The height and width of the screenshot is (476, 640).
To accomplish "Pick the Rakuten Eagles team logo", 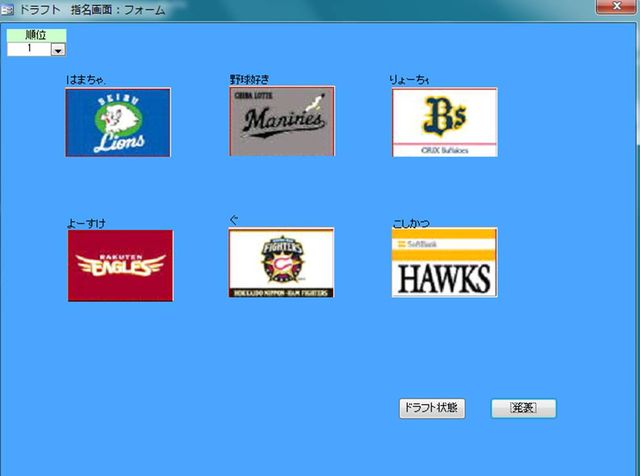I will 120,265.
